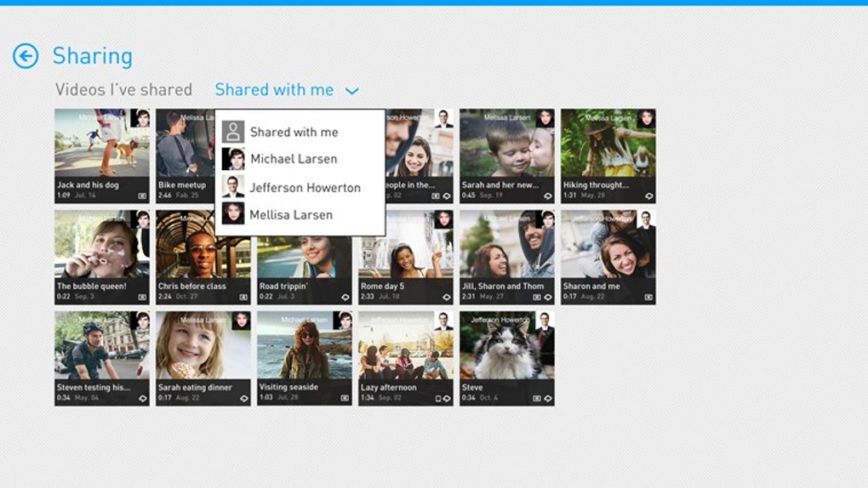Image resolution: width=868 pixels, height=488 pixels.
Task: Click the device icon on People in the... card
Action: (x=436, y=196)
